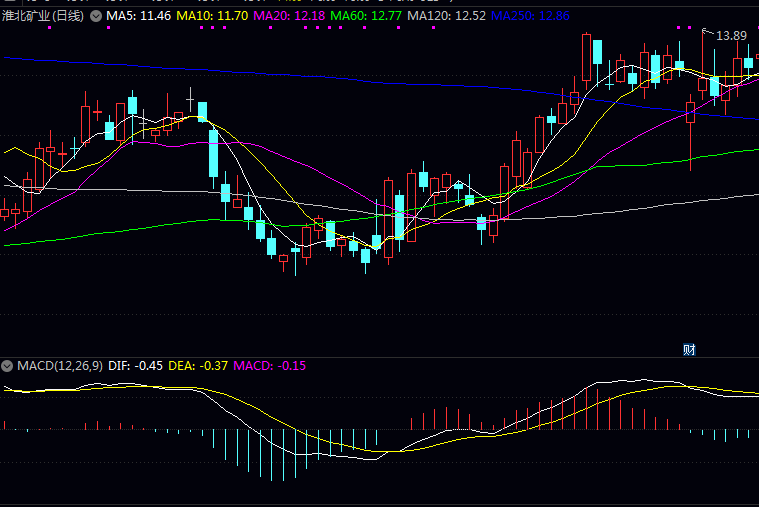759x507 pixels.
Task: Select the MA5: 11.46 label
Action: pyautogui.click(x=138, y=16)
